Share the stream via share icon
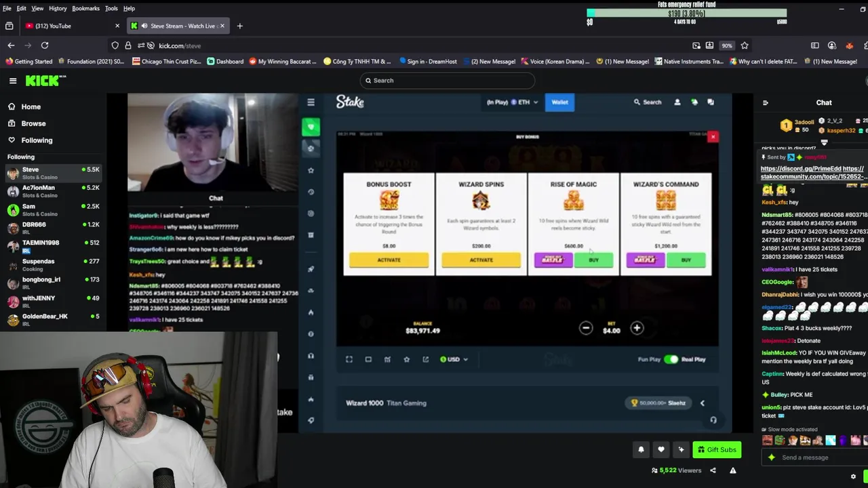The image size is (868, 488). click(x=713, y=470)
